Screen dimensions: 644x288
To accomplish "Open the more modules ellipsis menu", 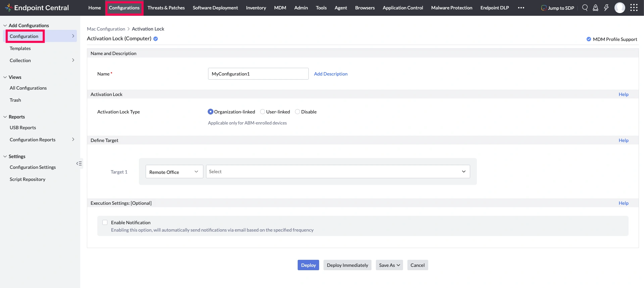I will [x=521, y=8].
